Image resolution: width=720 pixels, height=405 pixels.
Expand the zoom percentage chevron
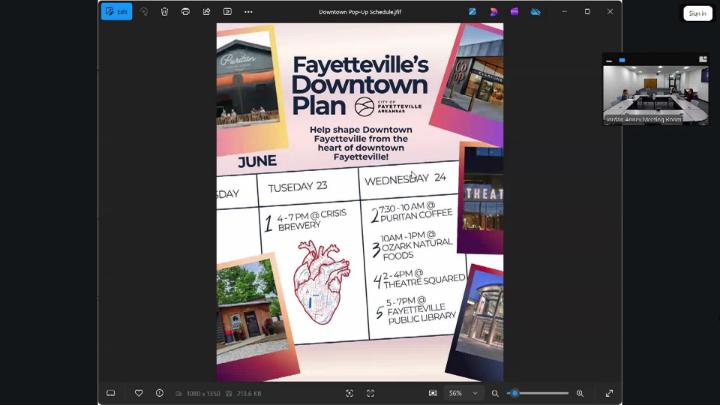[475, 394]
